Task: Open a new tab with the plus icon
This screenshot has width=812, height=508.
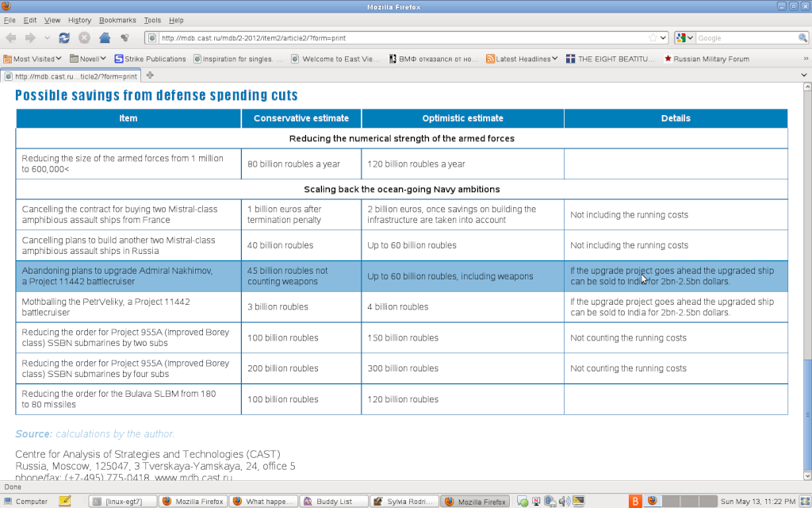Action: pyautogui.click(x=150, y=75)
